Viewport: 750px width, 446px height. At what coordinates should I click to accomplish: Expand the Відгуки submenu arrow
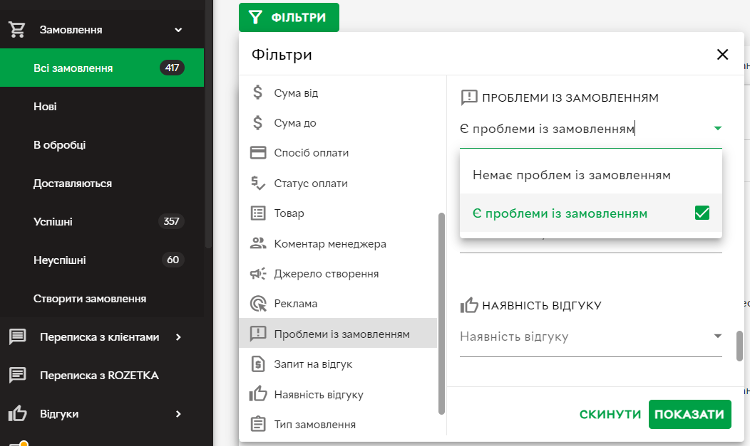(178, 413)
